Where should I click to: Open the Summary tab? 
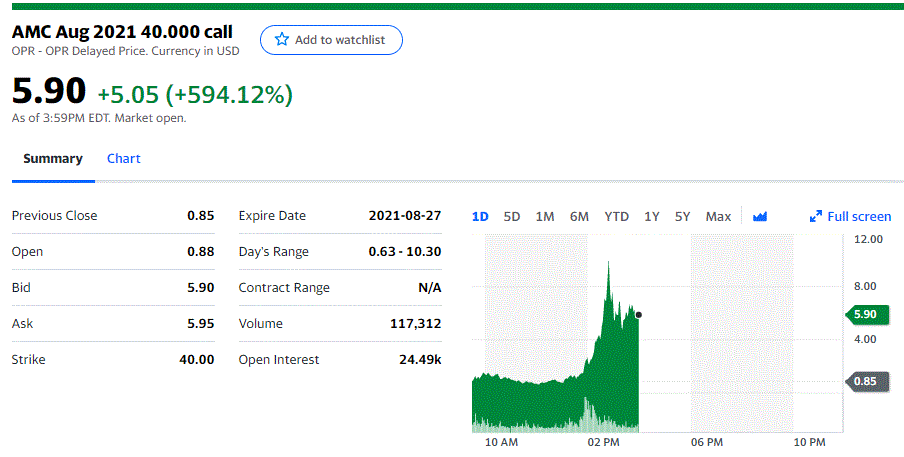click(x=53, y=158)
